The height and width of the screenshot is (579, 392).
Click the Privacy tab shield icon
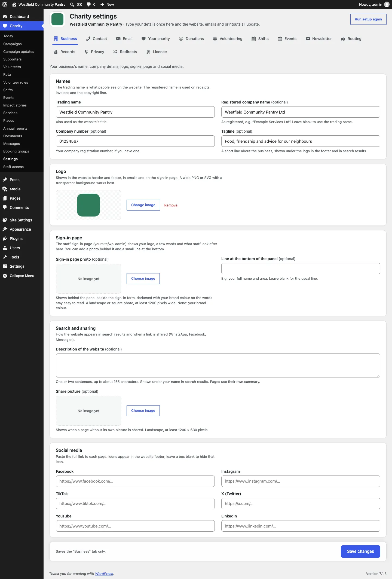86,52
